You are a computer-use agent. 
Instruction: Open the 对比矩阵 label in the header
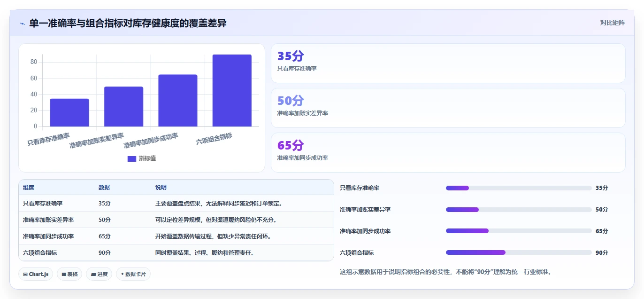tap(612, 23)
